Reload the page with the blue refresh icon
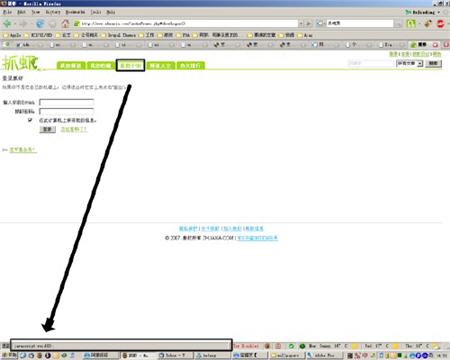 coord(40,24)
